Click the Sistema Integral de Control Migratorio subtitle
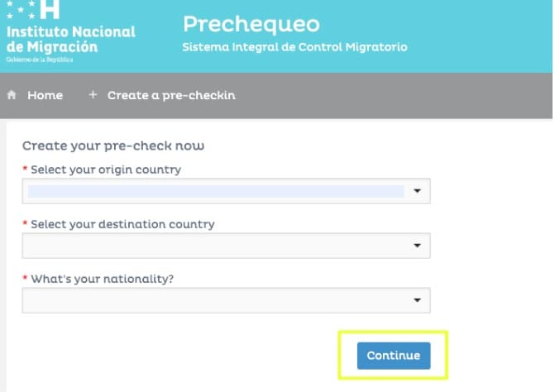Screen dimensions: 555x392 294,47
